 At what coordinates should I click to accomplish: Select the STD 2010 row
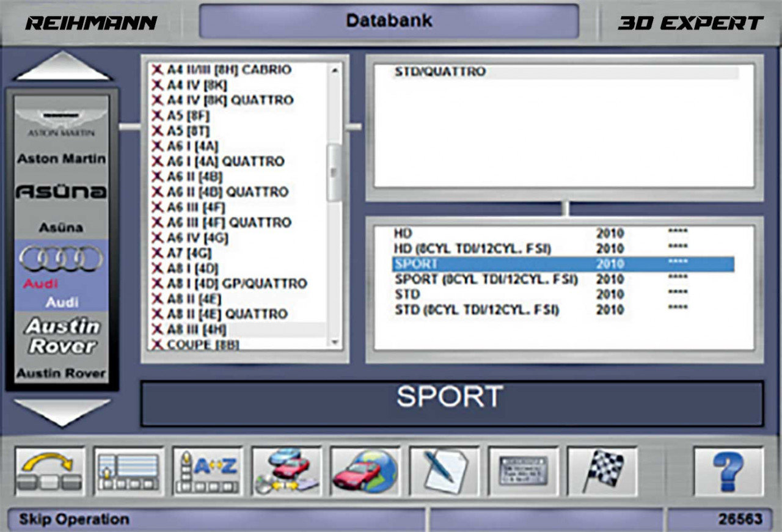562,294
